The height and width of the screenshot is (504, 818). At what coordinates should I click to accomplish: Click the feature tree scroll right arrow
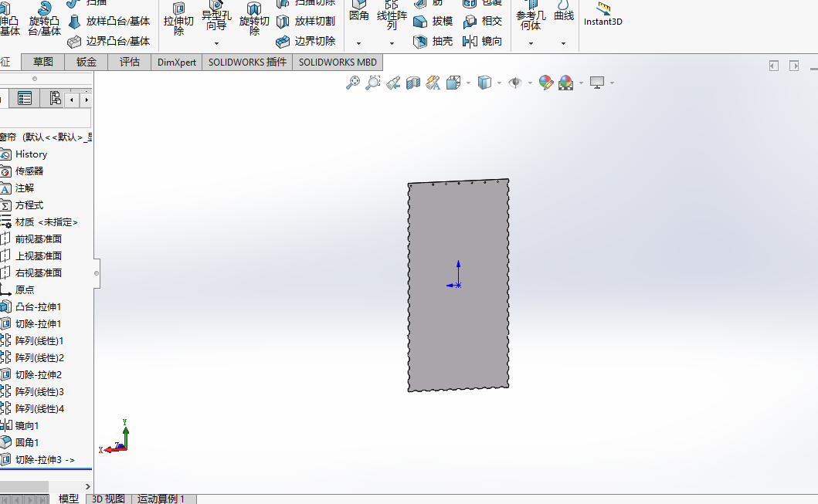87,486
